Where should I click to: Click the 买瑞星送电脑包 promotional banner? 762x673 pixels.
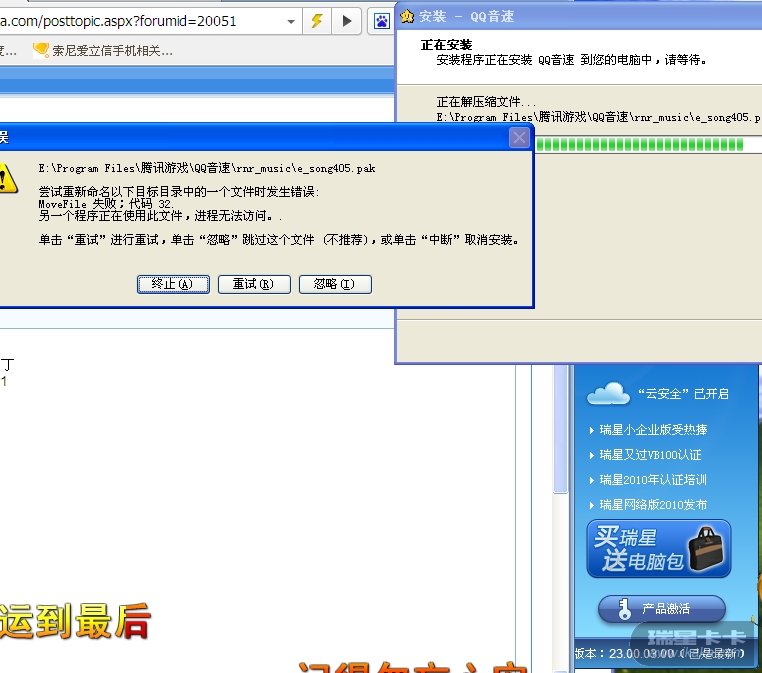(659, 549)
